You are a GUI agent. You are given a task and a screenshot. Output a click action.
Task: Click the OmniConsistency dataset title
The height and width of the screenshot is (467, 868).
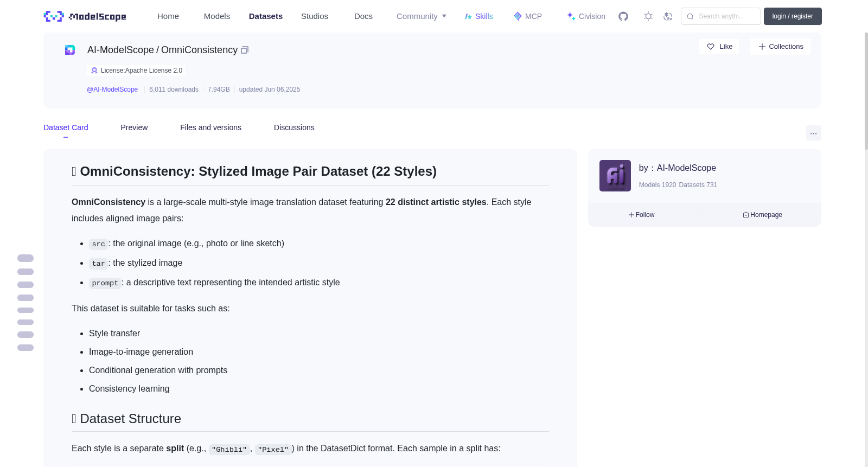click(199, 50)
